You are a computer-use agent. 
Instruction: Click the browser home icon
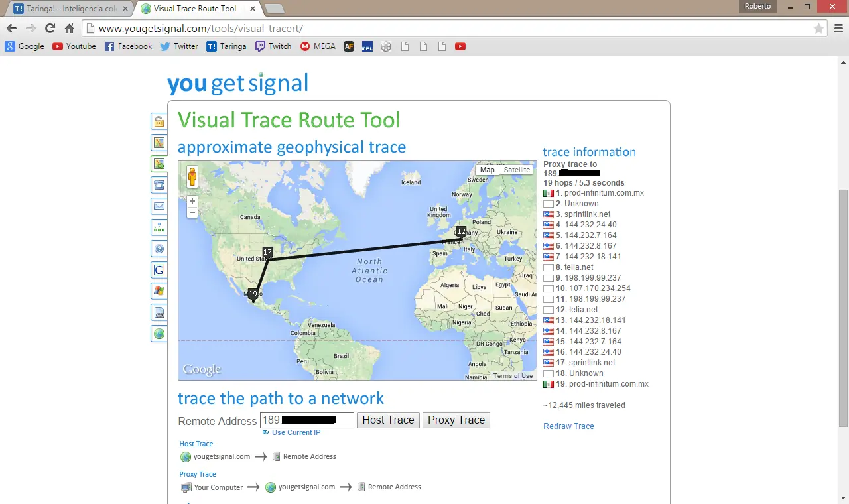[x=69, y=29]
